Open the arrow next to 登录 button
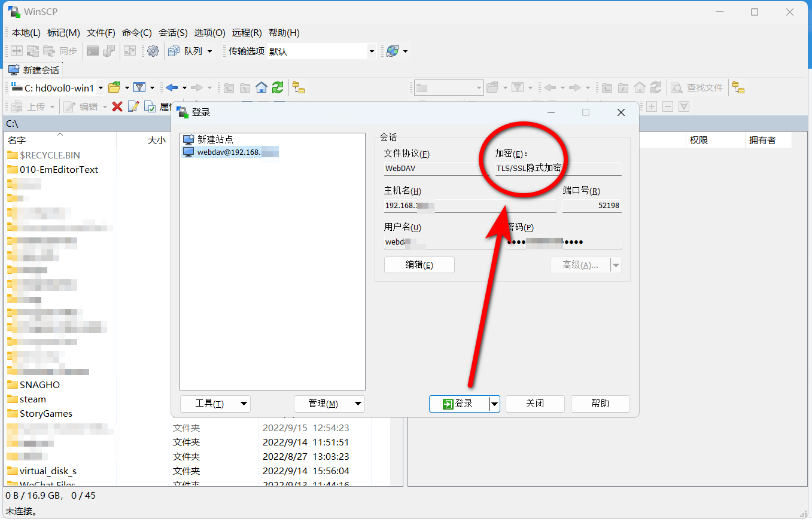This screenshot has width=812, height=522. (x=494, y=404)
